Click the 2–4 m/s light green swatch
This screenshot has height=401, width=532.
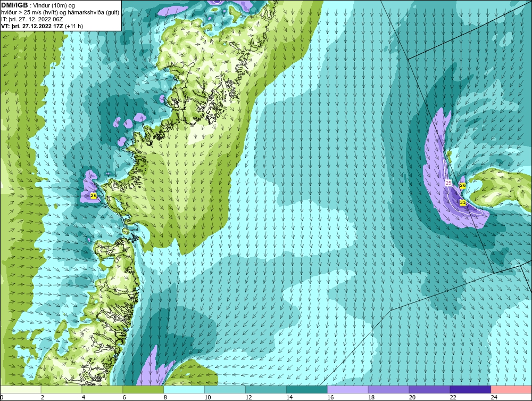click(x=61, y=389)
